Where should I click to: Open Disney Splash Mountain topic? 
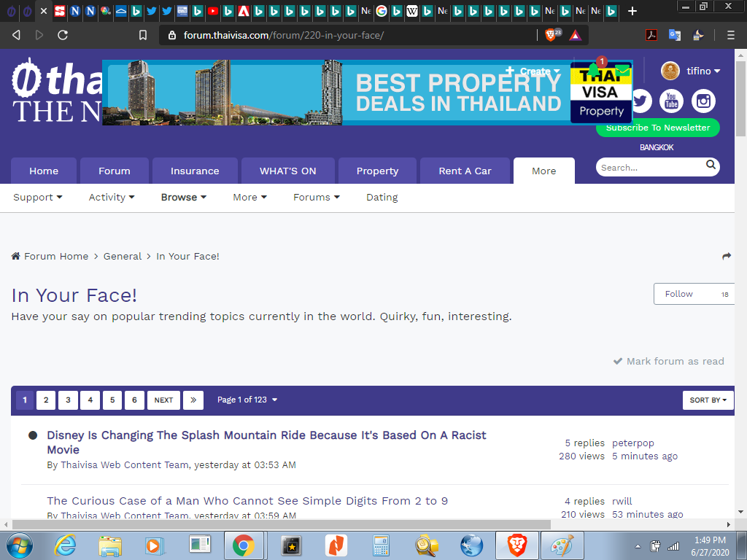coord(266,443)
